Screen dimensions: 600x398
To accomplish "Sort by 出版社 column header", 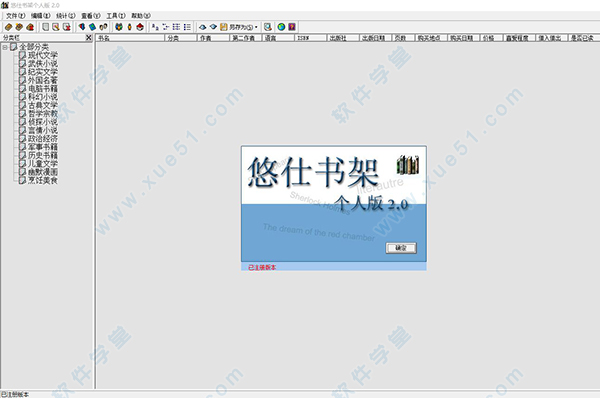I will coord(343,38).
